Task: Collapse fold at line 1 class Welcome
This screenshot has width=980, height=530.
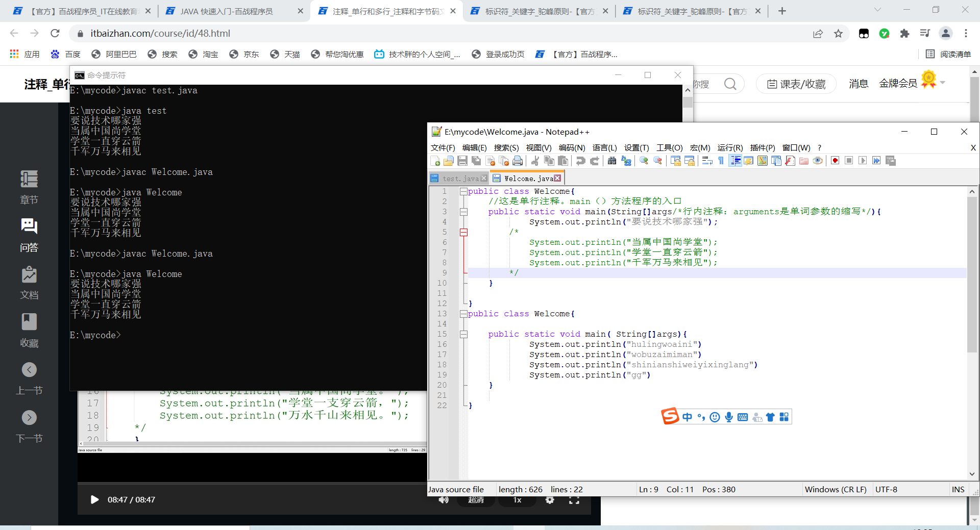Action: pos(463,192)
